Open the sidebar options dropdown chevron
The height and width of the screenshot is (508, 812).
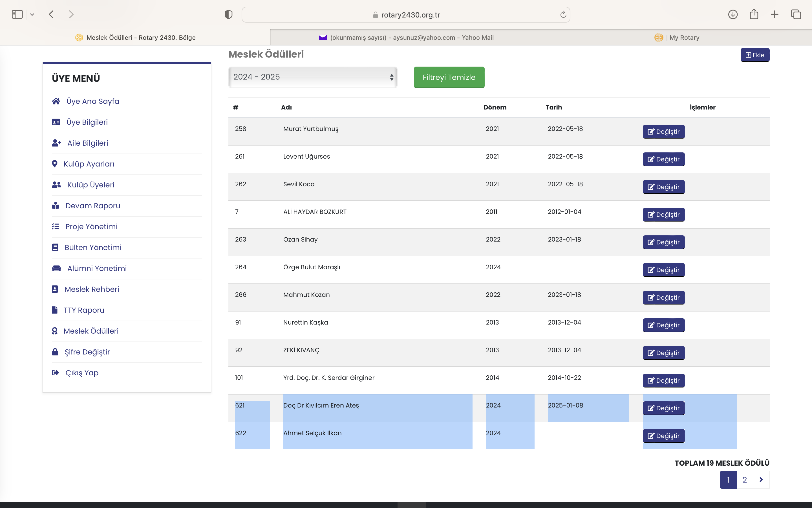(32, 14)
